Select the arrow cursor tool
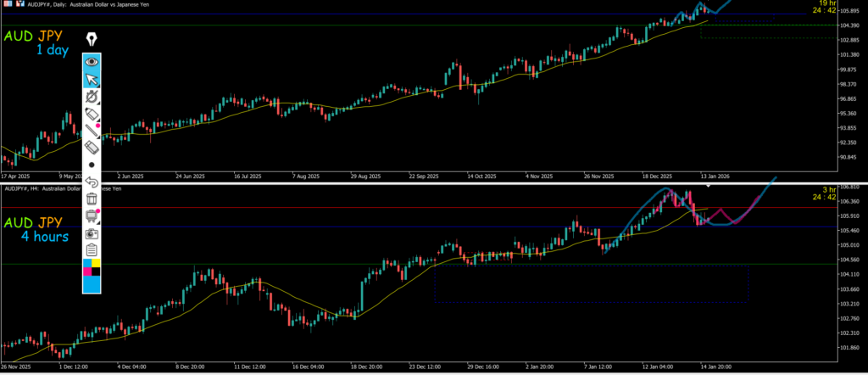Image resolution: width=868 pixels, height=375 pixels. click(x=92, y=80)
